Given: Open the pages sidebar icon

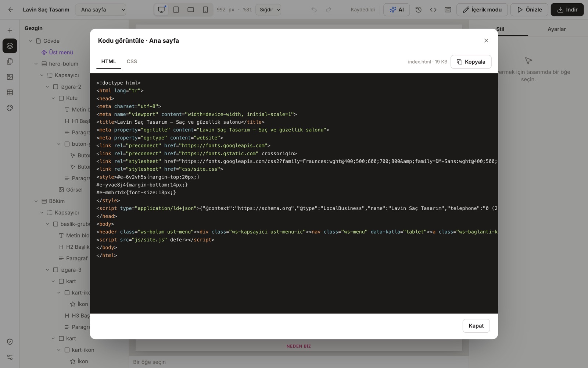Looking at the screenshot, I should tap(10, 61).
